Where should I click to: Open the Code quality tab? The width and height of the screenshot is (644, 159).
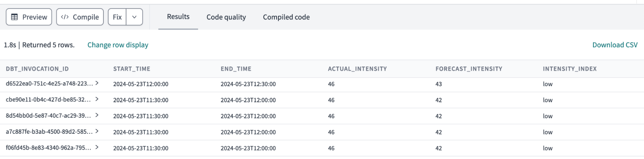pyautogui.click(x=226, y=17)
